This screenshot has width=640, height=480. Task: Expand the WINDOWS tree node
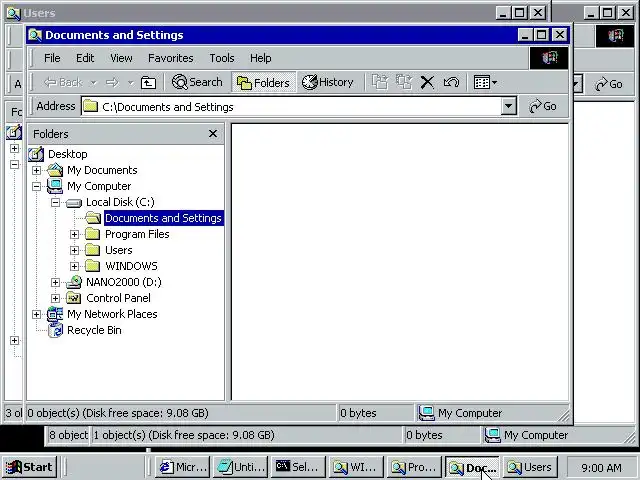point(74,267)
